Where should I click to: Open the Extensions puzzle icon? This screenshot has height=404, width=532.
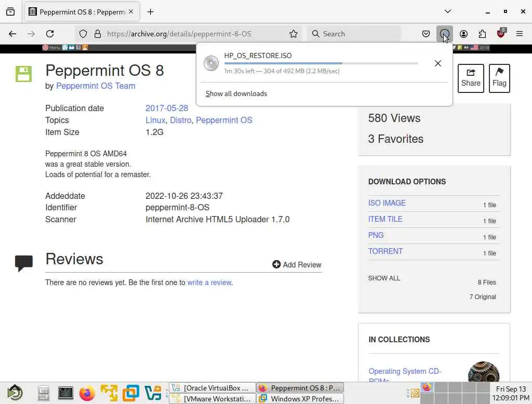point(482,34)
